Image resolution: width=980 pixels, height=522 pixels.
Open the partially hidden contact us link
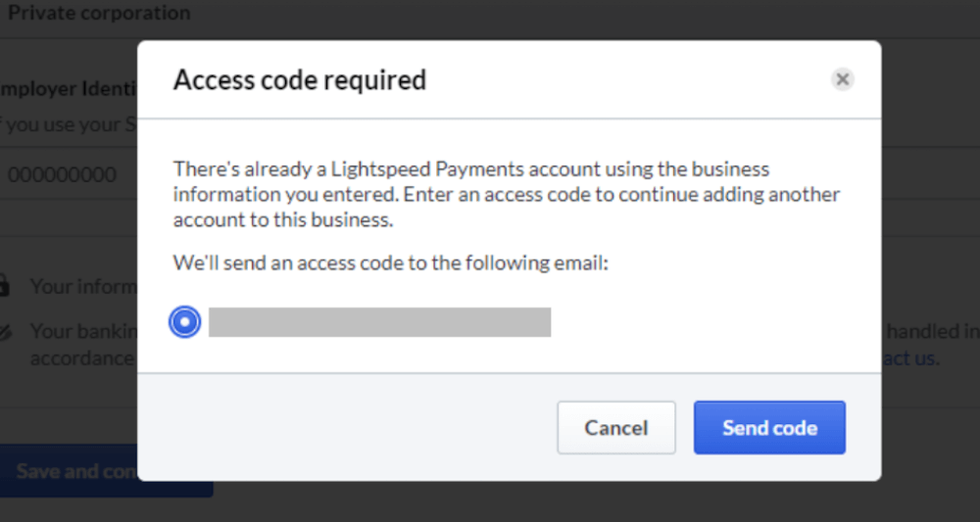(909, 358)
